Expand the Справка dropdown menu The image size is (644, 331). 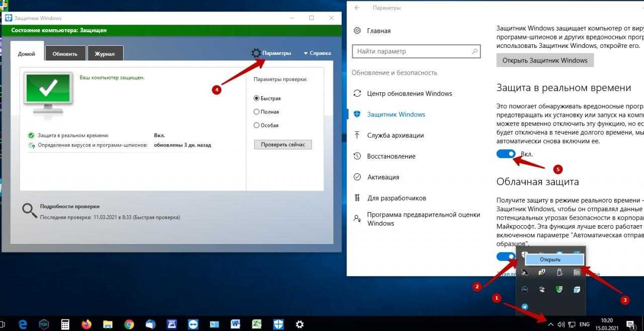pos(317,53)
